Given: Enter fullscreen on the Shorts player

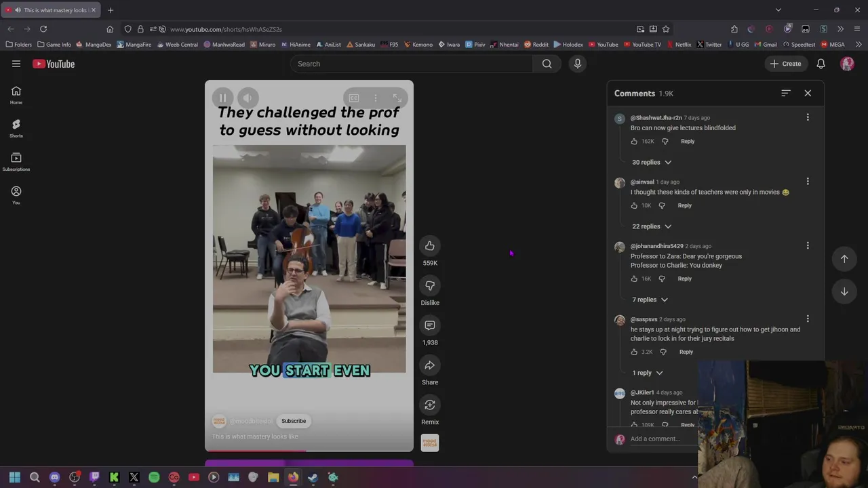Looking at the screenshot, I should (x=397, y=98).
